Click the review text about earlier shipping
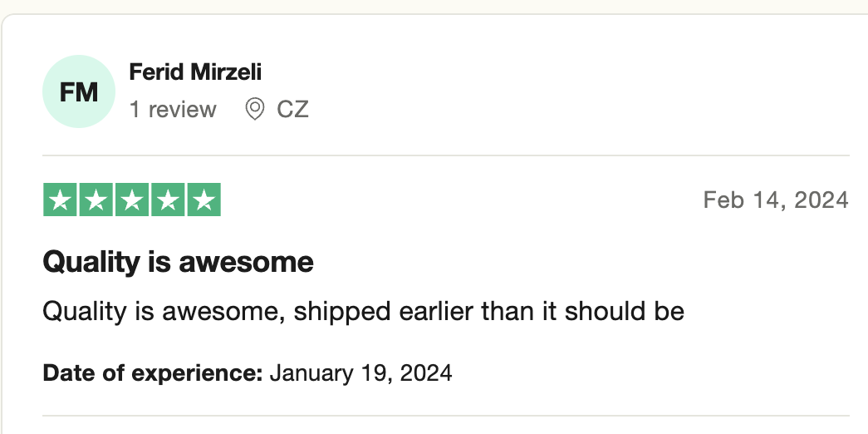This screenshot has height=434, width=868. pyautogui.click(x=364, y=312)
